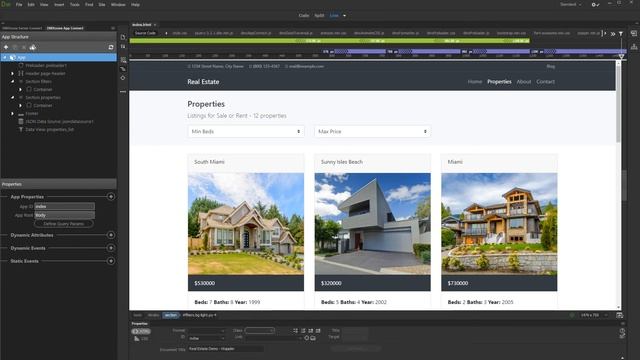
Task: Click the section tag in the tag selector
Action: coord(171,315)
